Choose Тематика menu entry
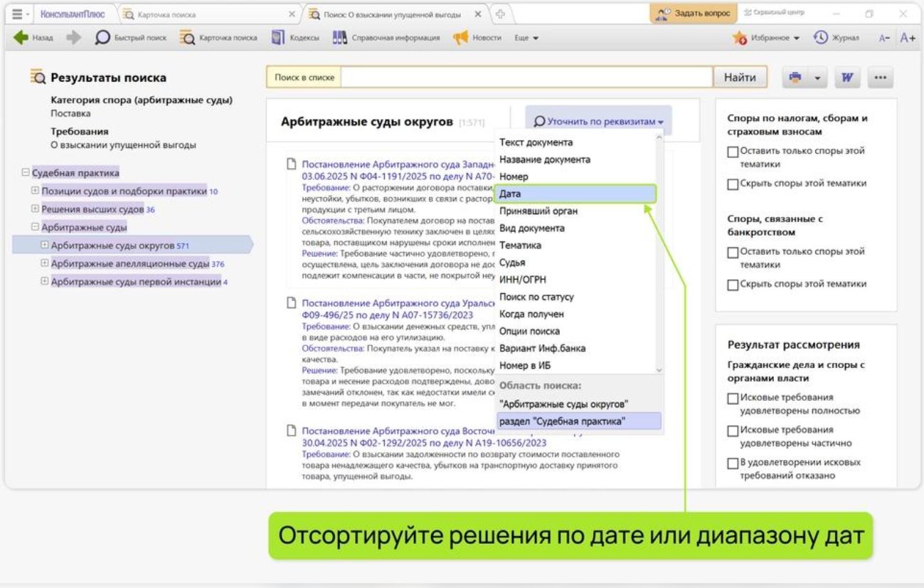This screenshot has height=588, width=924. [520, 245]
